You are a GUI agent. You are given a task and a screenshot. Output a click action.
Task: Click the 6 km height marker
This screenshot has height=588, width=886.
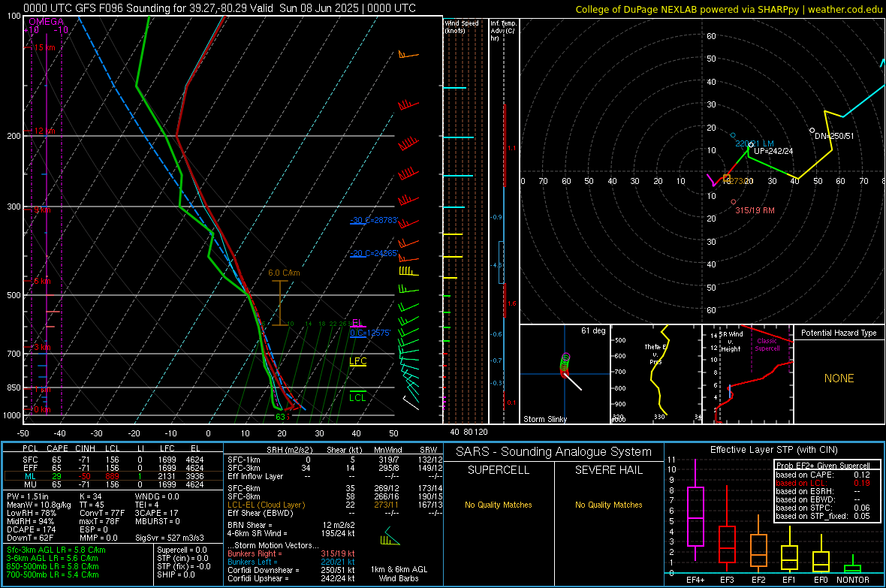click(x=42, y=281)
